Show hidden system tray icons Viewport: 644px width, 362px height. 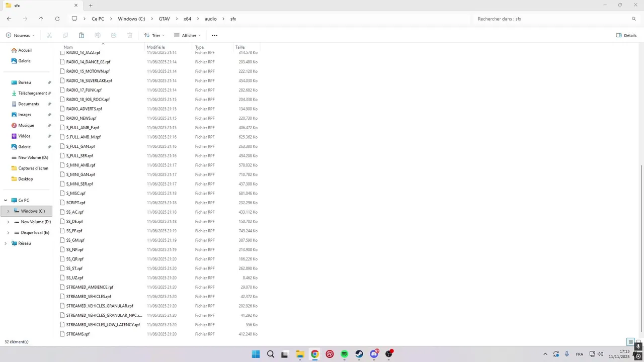point(545,354)
